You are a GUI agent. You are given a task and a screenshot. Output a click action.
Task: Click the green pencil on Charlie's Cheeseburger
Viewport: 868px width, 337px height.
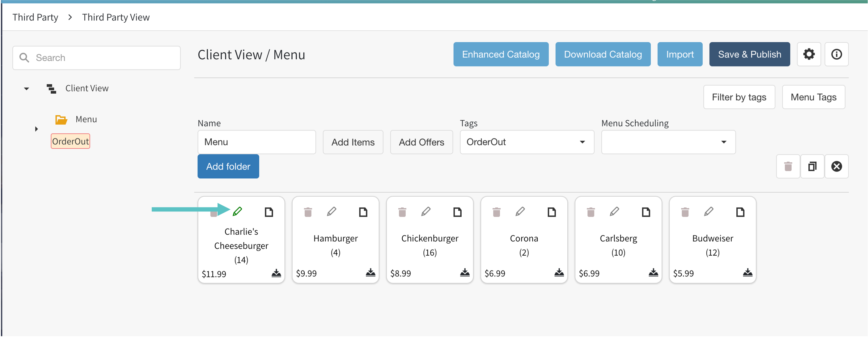(237, 211)
